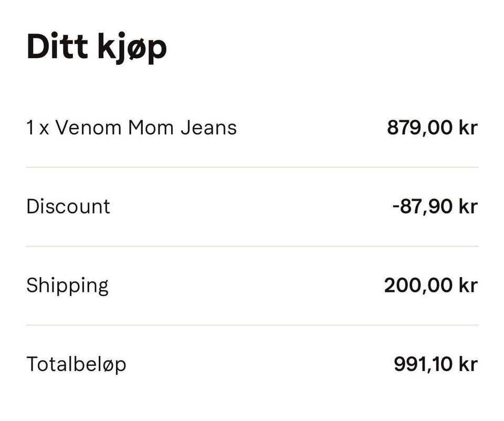The height and width of the screenshot is (421, 504).
Task: Click "kr" in the jeans price
Action: click(x=468, y=128)
